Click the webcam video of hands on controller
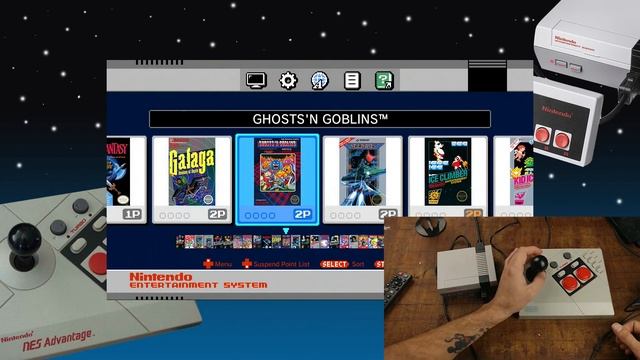This screenshot has height=360, width=640. [x=512, y=288]
